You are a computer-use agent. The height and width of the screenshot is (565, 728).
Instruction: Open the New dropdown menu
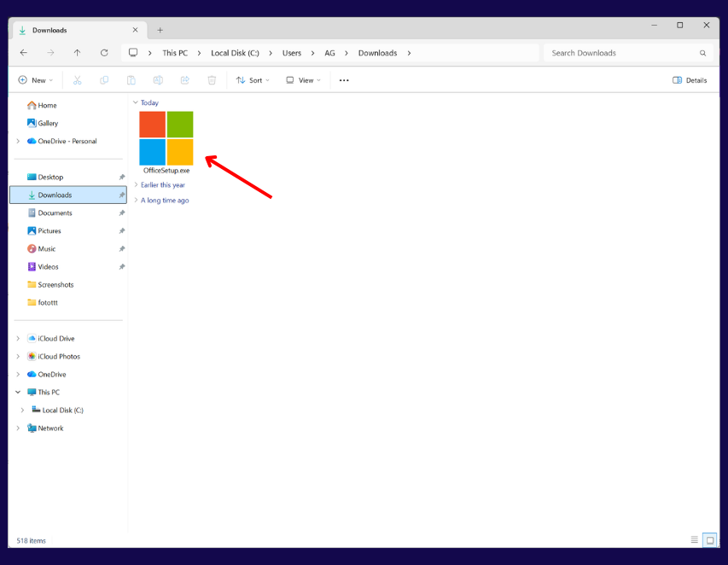(35, 80)
